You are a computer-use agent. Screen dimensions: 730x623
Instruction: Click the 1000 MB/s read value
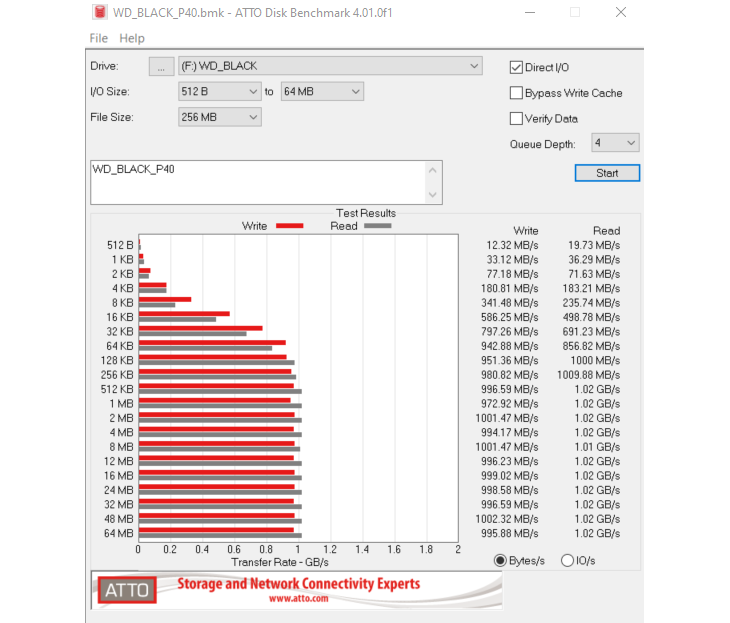click(595, 360)
